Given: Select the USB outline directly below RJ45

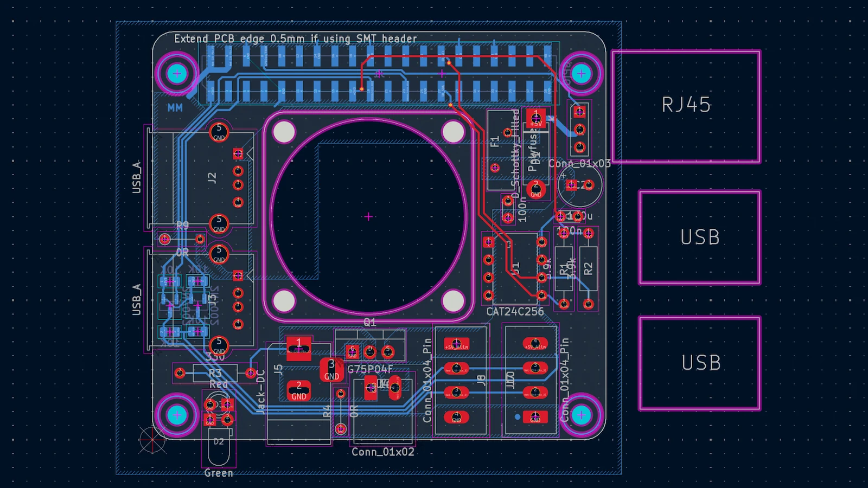Looking at the screenshot, I should point(700,237).
